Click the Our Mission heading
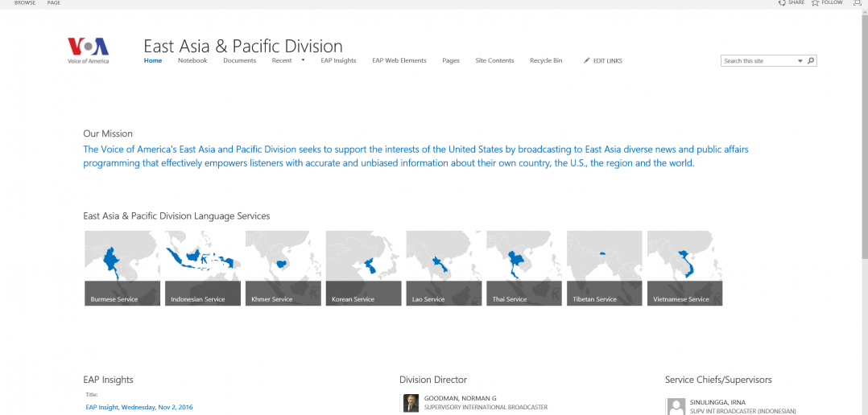 click(x=108, y=134)
